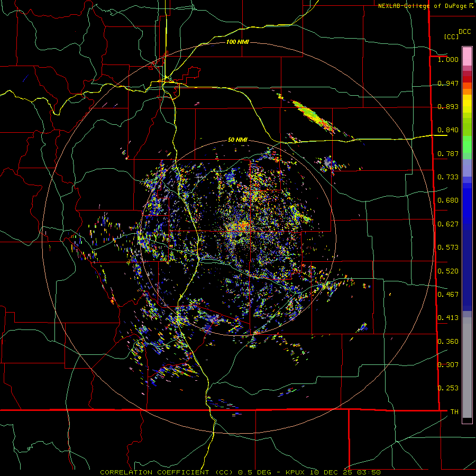
Task: Click the TH threshold label on legend
Action: pyautogui.click(x=454, y=412)
